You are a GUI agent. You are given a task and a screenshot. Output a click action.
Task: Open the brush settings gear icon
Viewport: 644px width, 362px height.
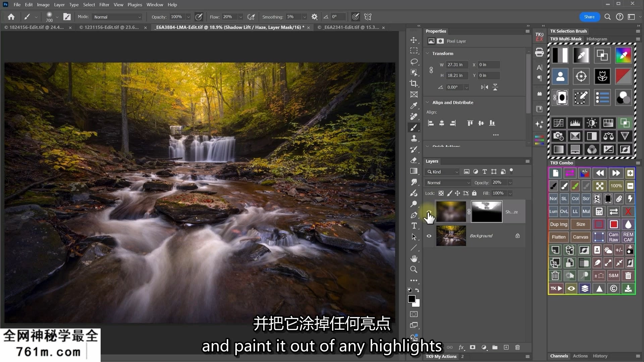[x=314, y=17]
